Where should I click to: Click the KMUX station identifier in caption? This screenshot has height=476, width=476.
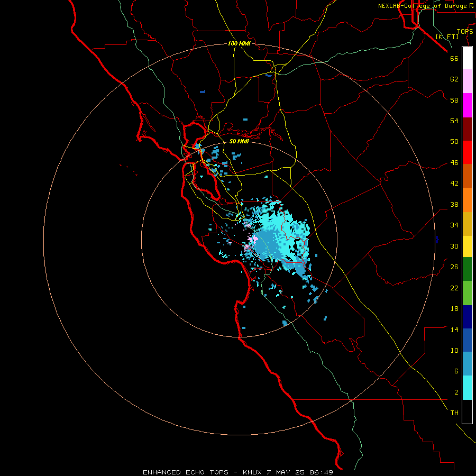(x=252, y=472)
